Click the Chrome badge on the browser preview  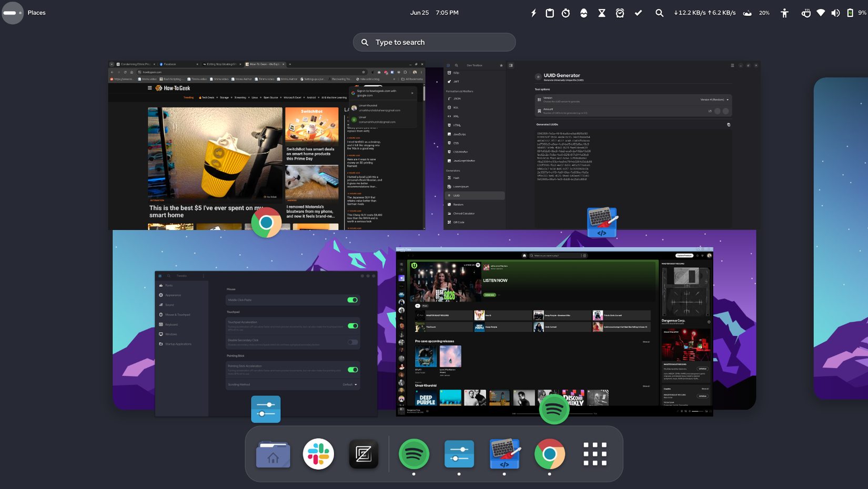(266, 223)
